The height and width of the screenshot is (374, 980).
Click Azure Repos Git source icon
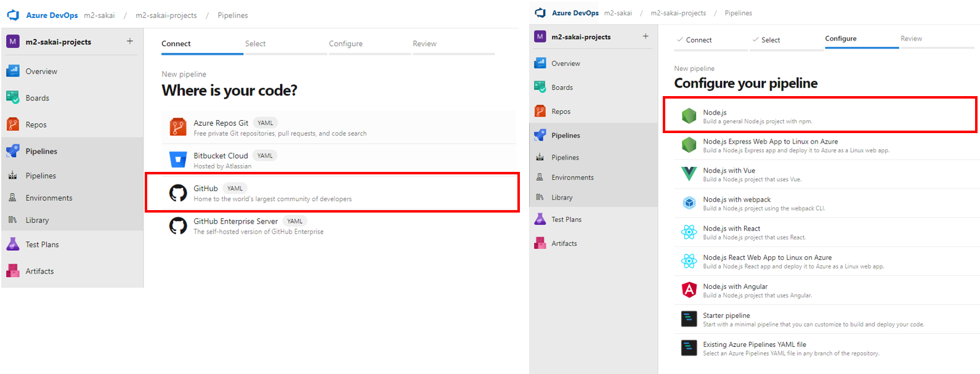point(178,127)
